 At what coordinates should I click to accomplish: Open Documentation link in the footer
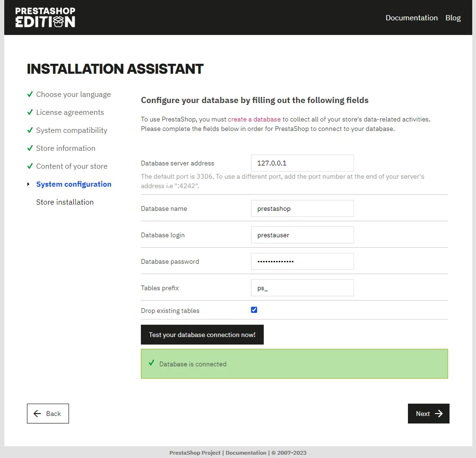click(246, 453)
